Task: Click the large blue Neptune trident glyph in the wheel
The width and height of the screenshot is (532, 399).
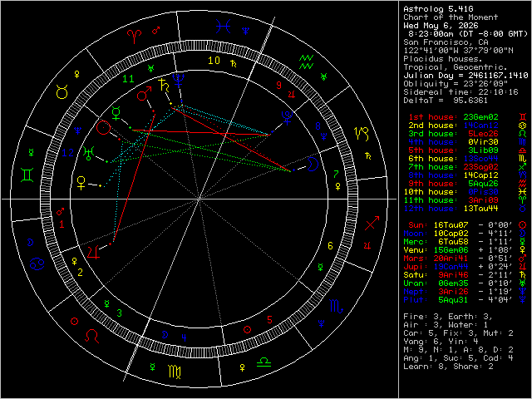Action: (x=178, y=81)
